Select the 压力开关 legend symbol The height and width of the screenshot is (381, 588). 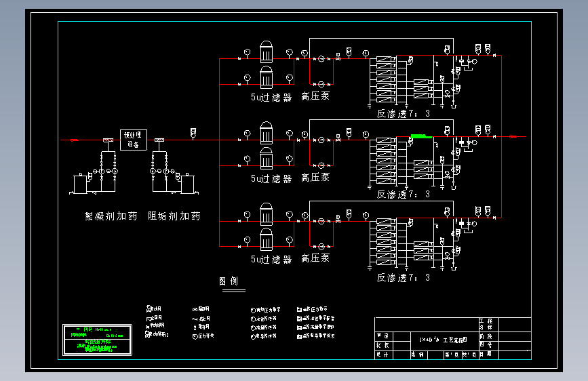pos(195,336)
